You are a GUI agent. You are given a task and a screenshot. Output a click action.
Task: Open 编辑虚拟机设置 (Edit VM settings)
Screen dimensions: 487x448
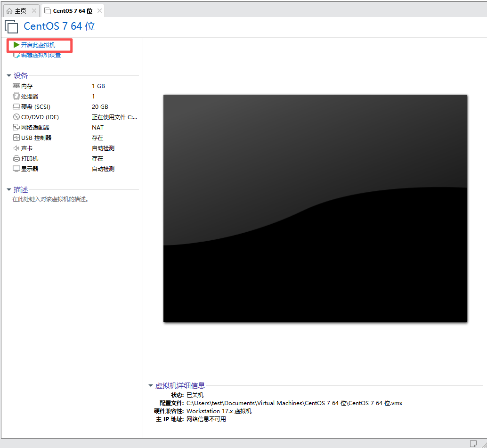click(40, 55)
